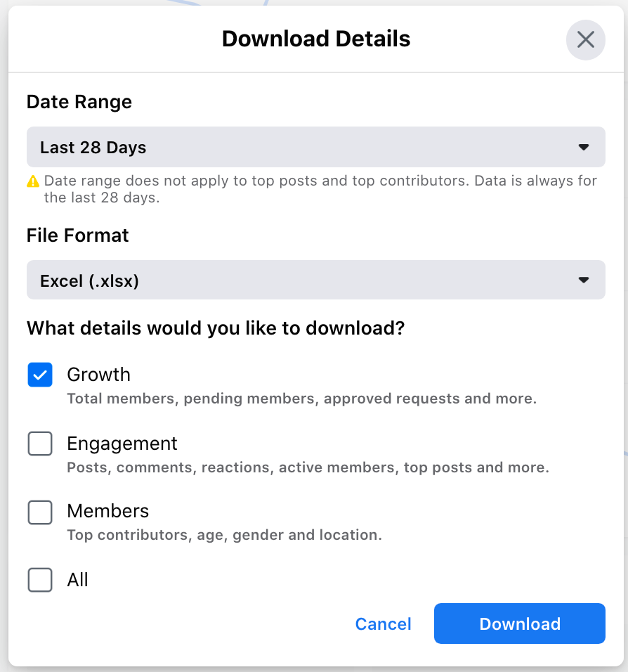The width and height of the screenshot is (628, 672).
Task: Select the Engagement option label text
Action: pyautogui.click(x=122, y=444)
